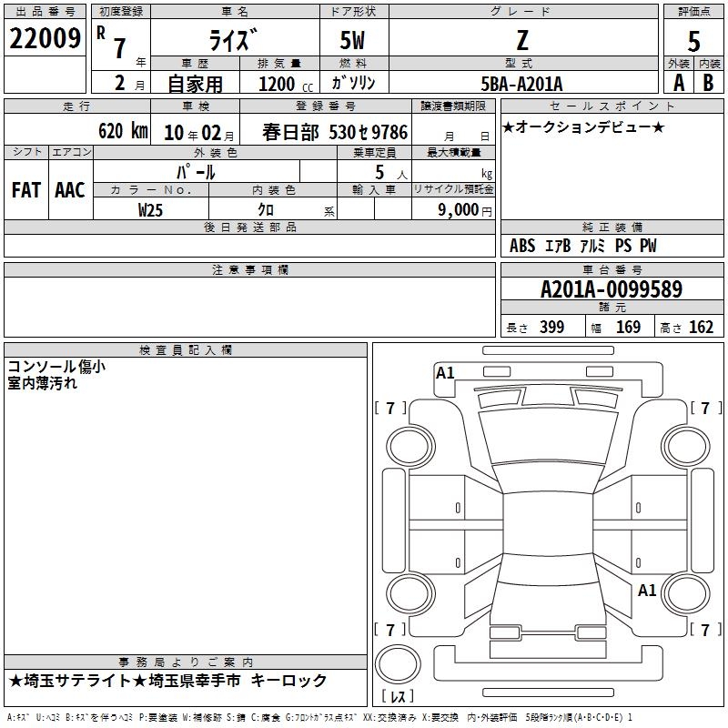Click the fuel type ガソリン

(x=353, y=83)
